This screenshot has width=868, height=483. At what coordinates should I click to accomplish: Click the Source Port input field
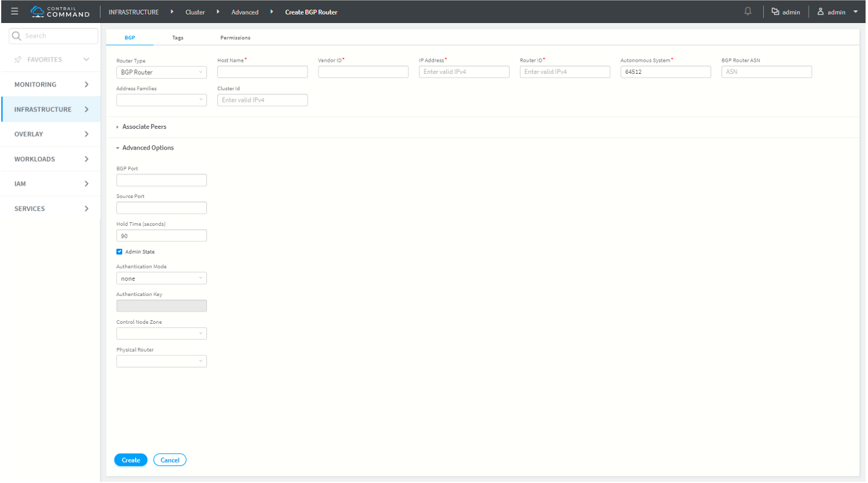(162, 208)
